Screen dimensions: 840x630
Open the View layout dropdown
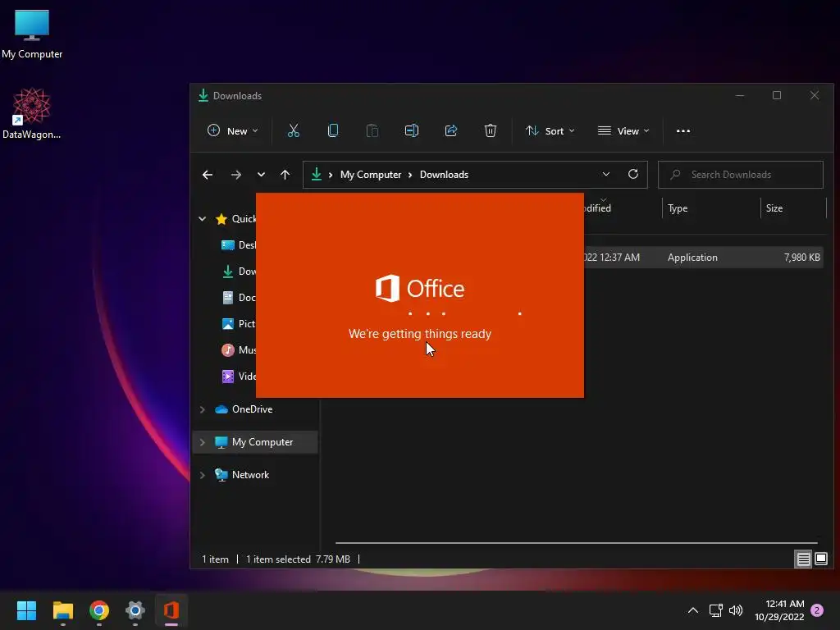click(x=623, y=130)
